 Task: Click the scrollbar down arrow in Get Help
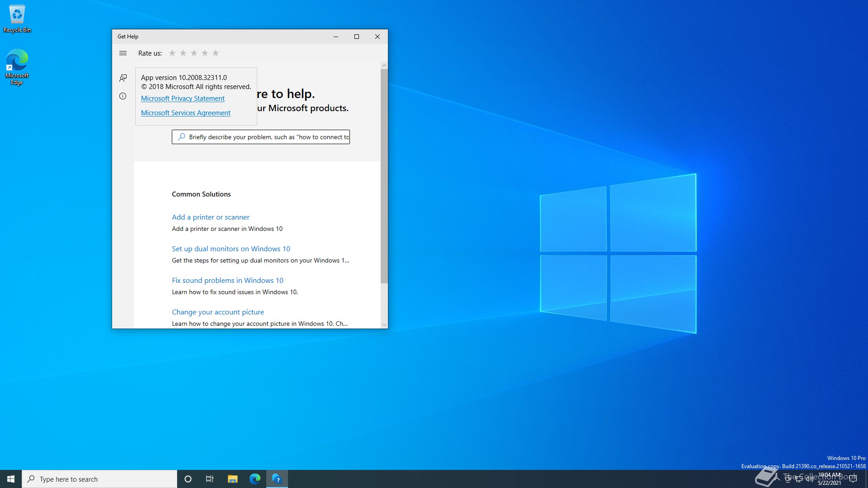[384, 325]
